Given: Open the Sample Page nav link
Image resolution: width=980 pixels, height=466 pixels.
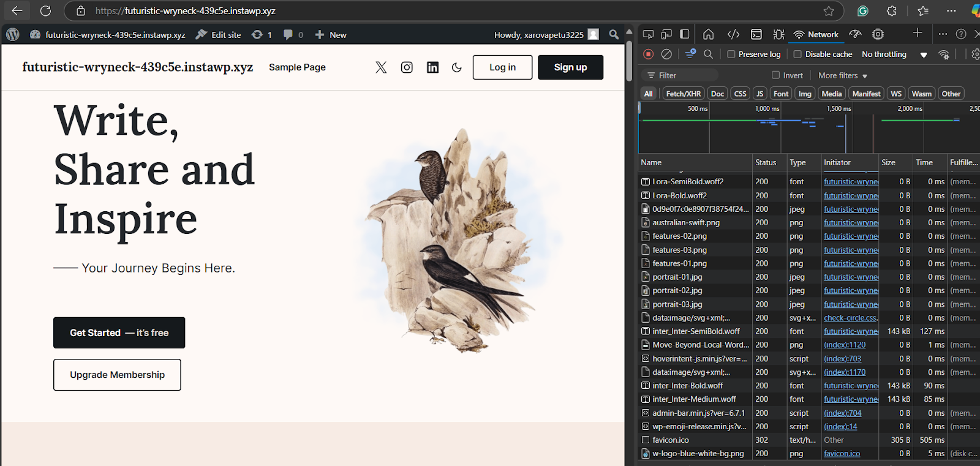Looking at the screenshot, I should click(x=297, y=67).
